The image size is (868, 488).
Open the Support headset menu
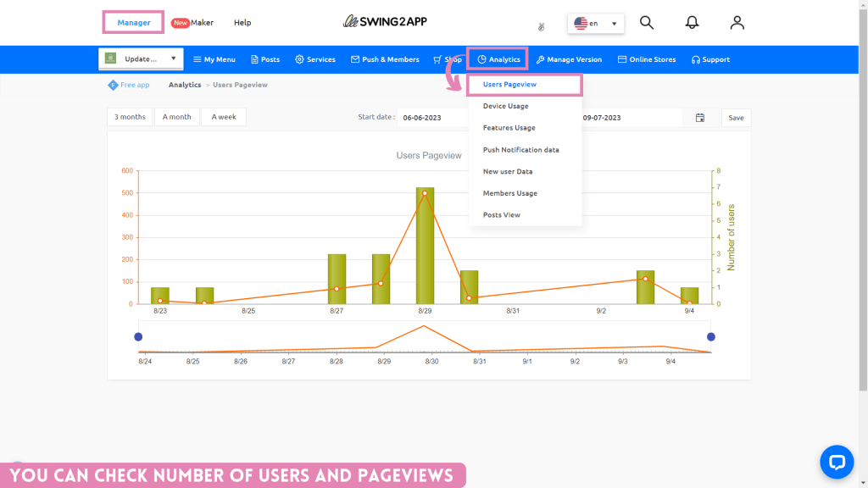(x=710, y=59)
